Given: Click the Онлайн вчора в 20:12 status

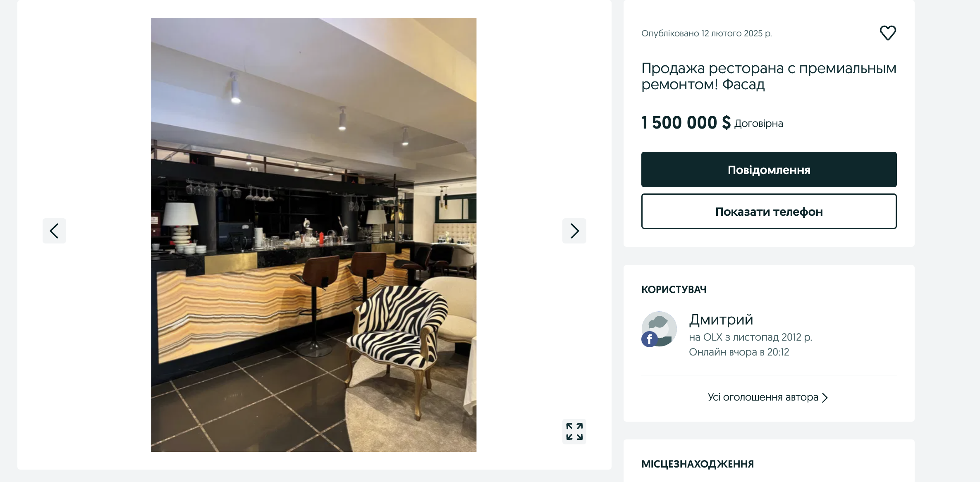Looking at the screenshot, I should click(739, 352).
